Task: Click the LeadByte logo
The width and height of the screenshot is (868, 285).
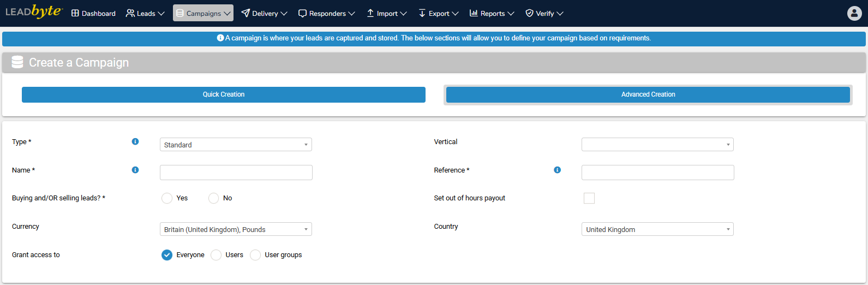Action: point(34,11)
